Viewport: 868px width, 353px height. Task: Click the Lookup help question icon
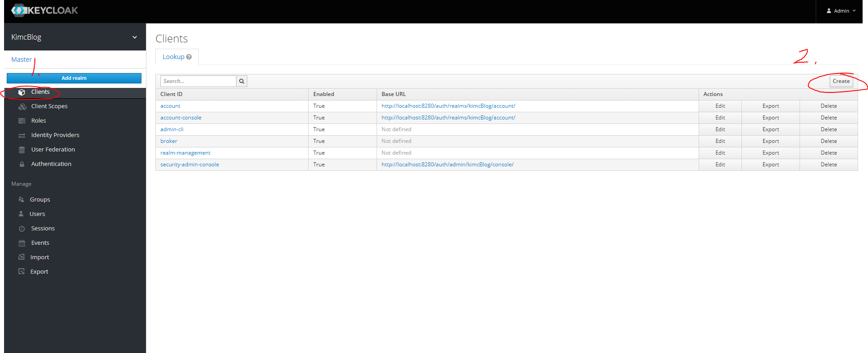tap(189, 57)
